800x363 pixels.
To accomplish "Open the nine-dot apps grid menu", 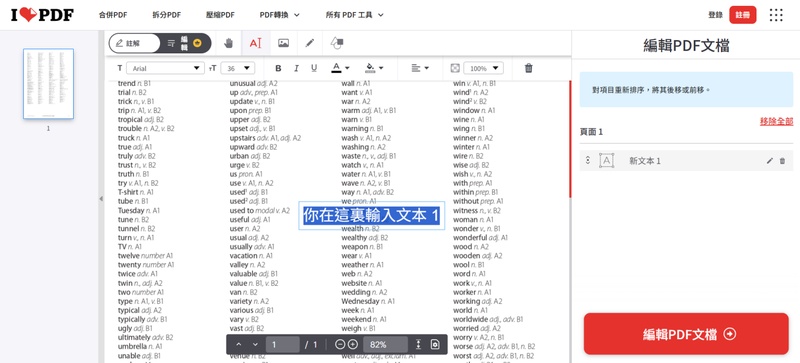I will coord(776,15).
